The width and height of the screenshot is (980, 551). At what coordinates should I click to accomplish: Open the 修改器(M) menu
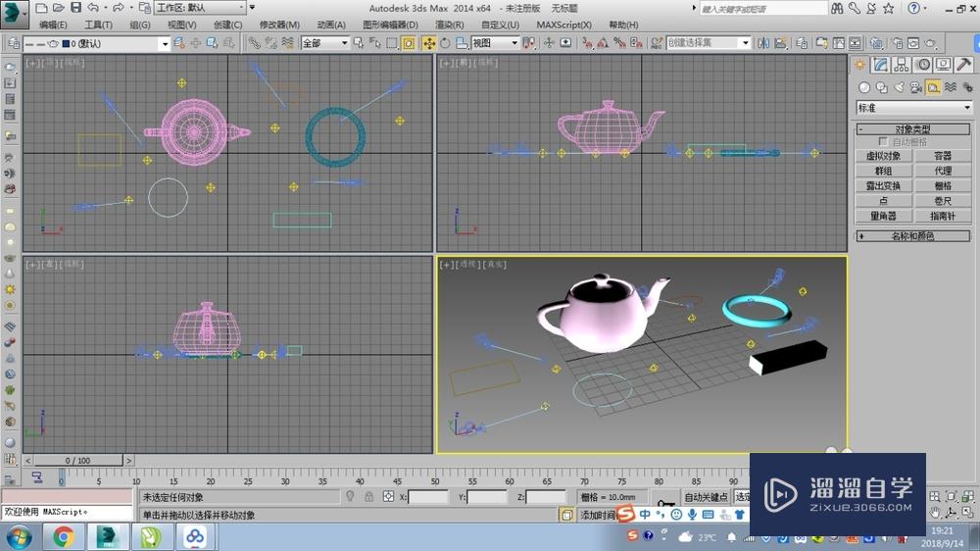(x=279, y=25)
